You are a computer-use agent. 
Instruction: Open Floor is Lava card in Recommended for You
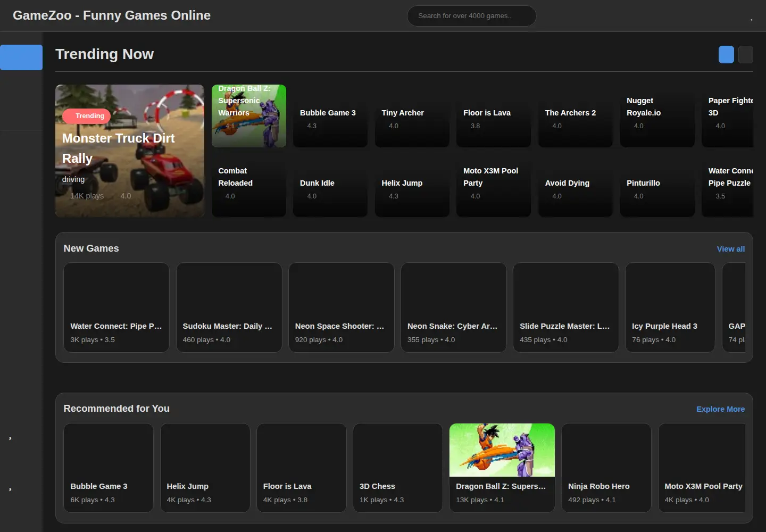coord(302,468)
